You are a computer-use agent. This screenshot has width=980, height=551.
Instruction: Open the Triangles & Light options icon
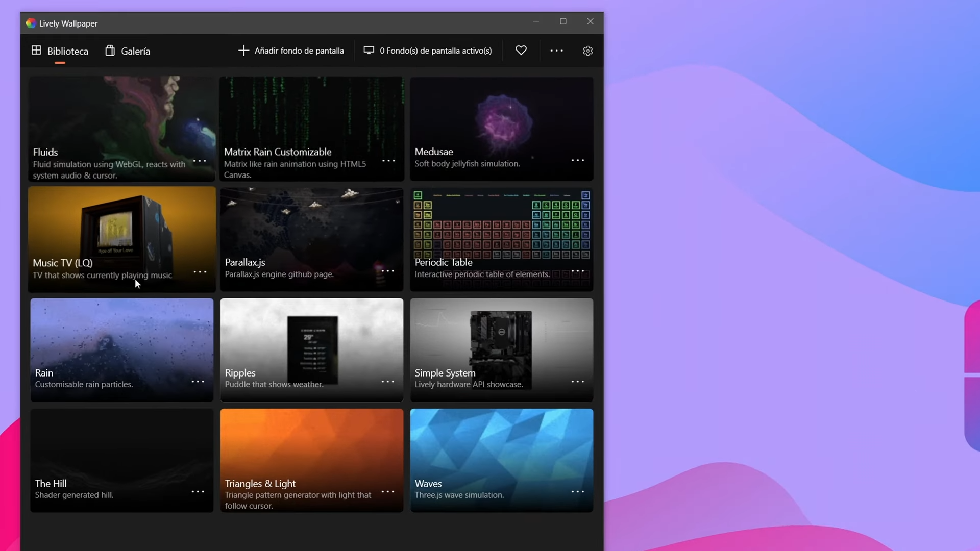[x=388, y=491]
